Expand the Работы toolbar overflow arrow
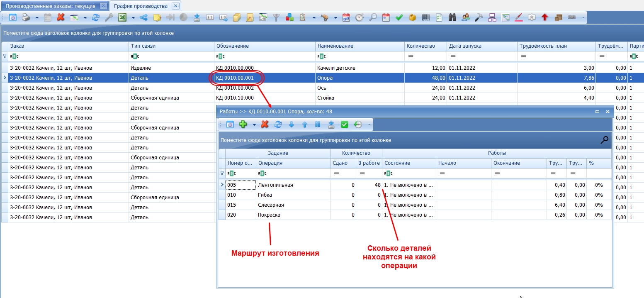644x298 pixels. click(x=369, y=124)
